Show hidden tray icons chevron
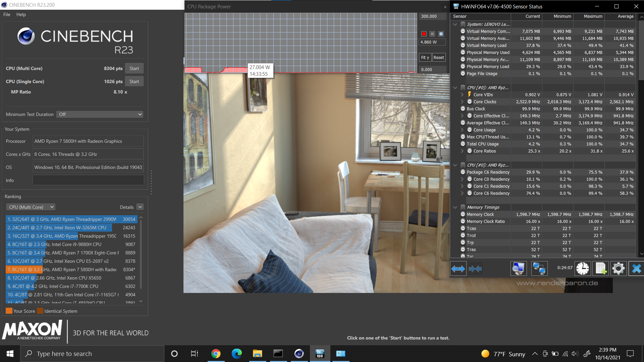The width and height of the screenshot is (644, 362). click(535, 354)
